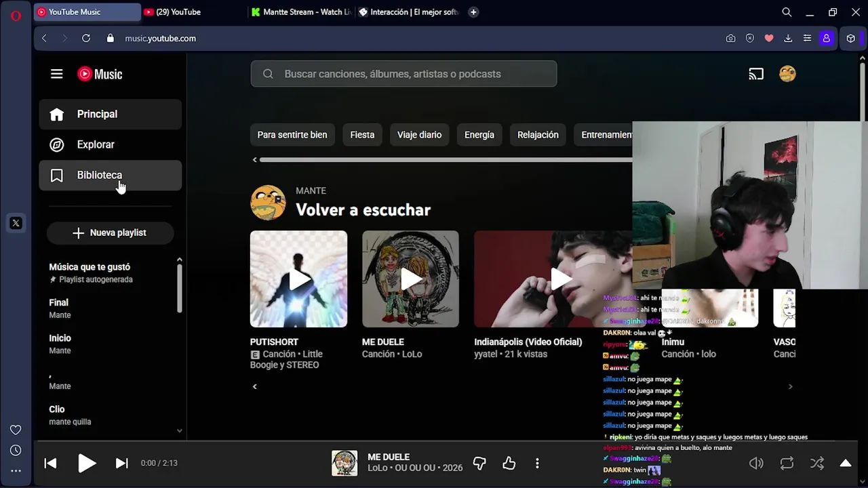Add page to bookmarks heart in toolbar
The image size is (868, 488).
point(768,39)
